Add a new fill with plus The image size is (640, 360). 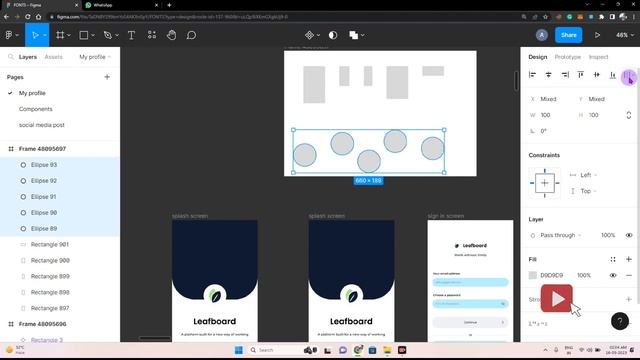point(629,259)
